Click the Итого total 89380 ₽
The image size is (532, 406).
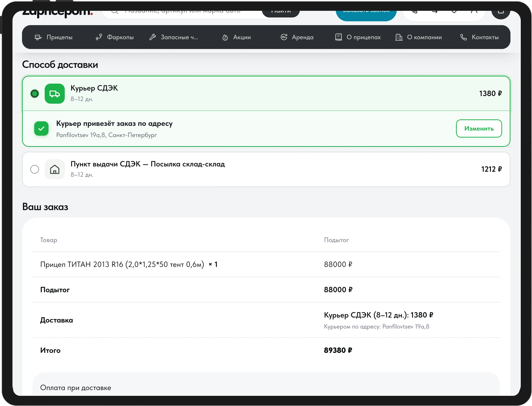click(338, 350)
